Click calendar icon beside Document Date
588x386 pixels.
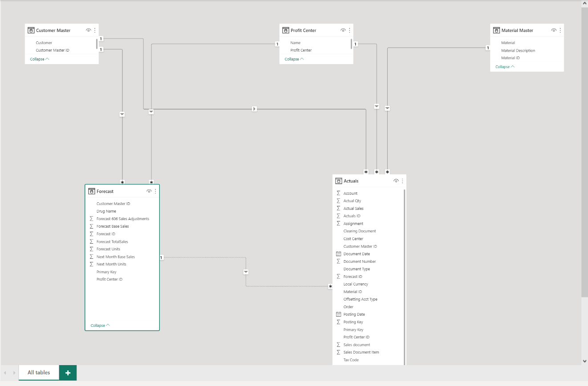pyautogui.click(x=338, y=254)
